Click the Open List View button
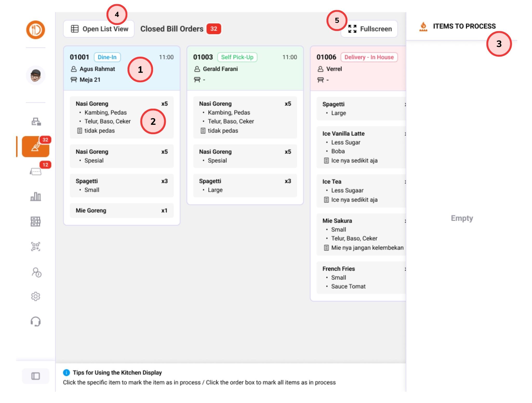Viewport: 532px width, 403px height. [99, 29]
